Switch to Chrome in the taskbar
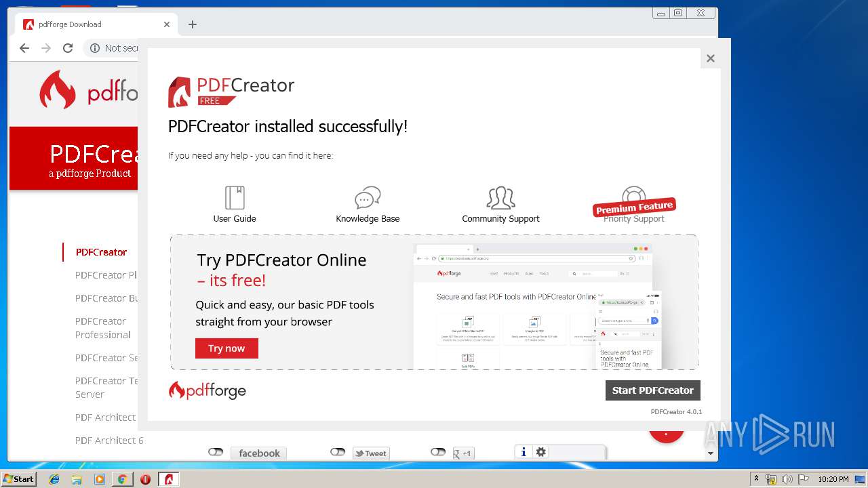 pos(122,479)
